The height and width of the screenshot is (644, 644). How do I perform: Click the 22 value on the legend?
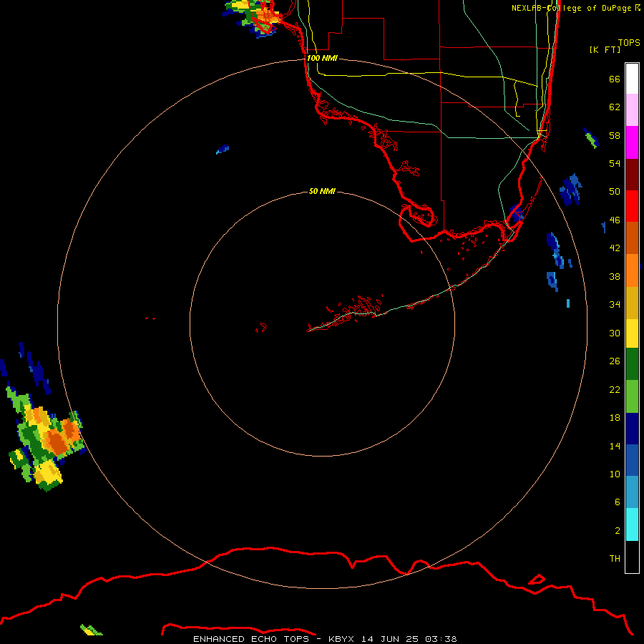point(615,389)
